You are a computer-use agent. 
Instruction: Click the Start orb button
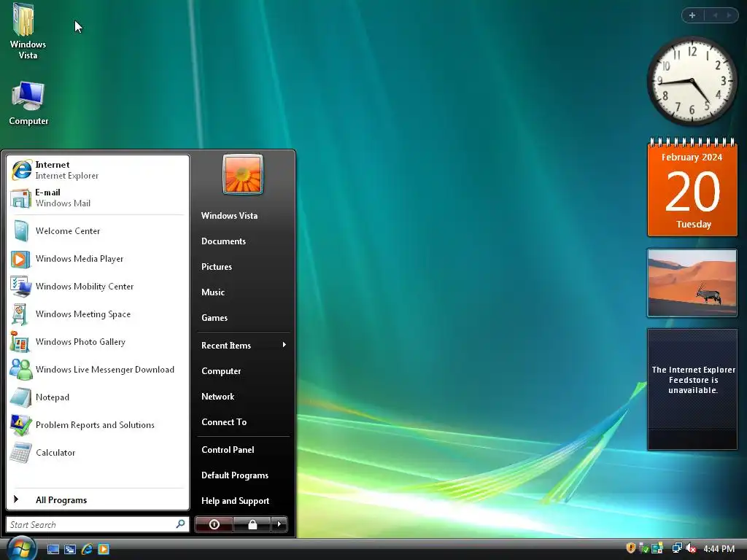pos(21,548)
